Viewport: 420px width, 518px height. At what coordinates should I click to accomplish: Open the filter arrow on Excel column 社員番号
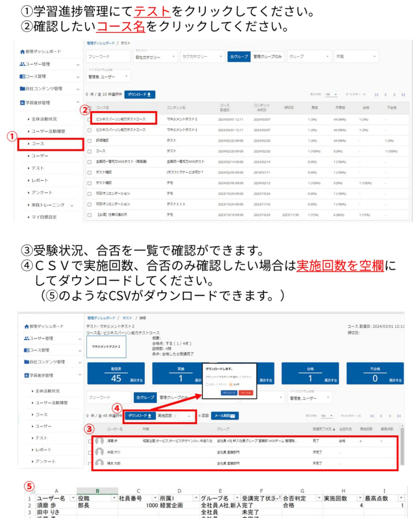coord(155,498)
